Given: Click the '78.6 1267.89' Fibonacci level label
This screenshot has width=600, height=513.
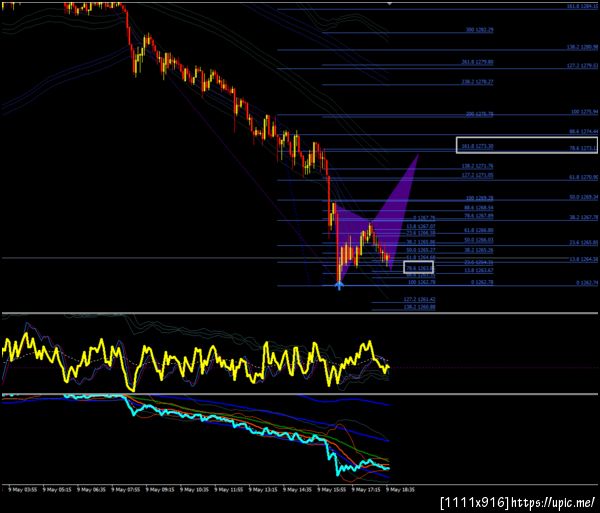Looking at the screenshot, I should (x=479, y=216).
